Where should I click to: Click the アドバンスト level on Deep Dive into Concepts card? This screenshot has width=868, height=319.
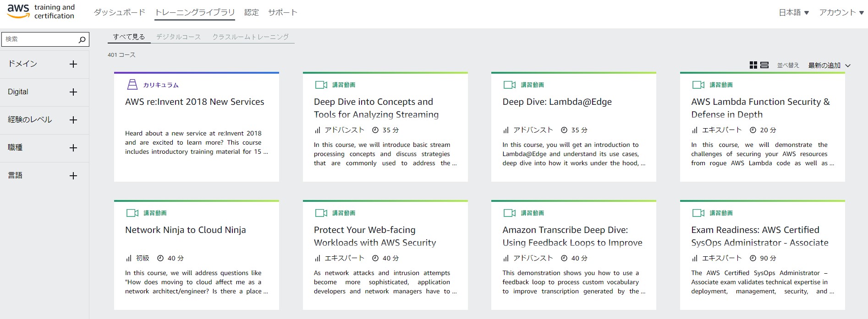coord(345,130)
